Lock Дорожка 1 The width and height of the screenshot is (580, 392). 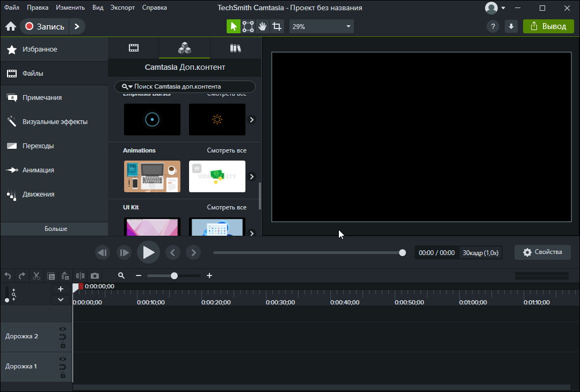click(62, 375)
